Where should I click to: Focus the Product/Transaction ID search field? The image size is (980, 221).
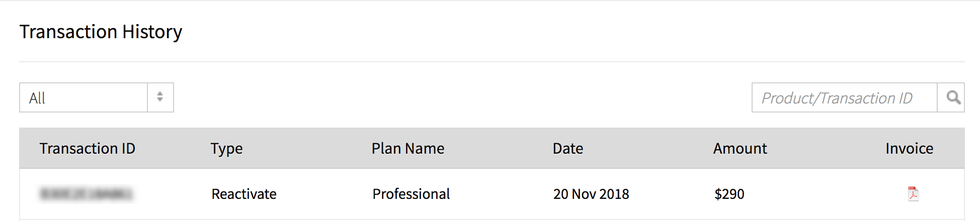844,97
